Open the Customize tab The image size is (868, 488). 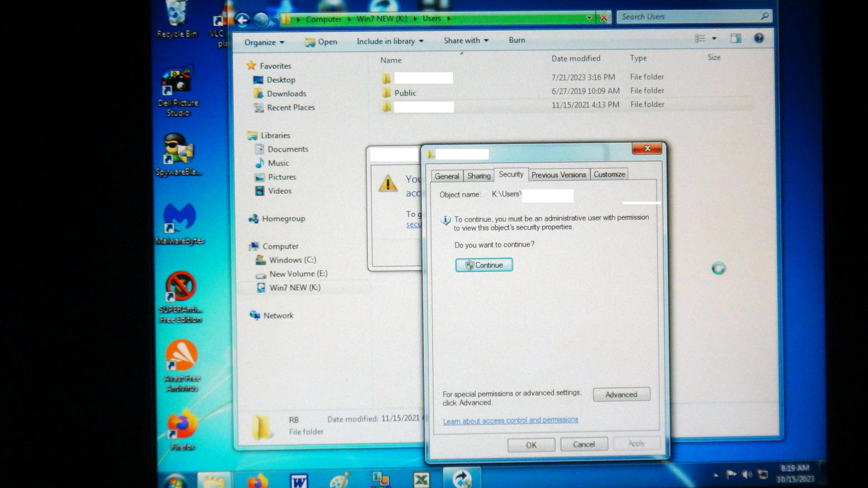click(x=609, y=174)
